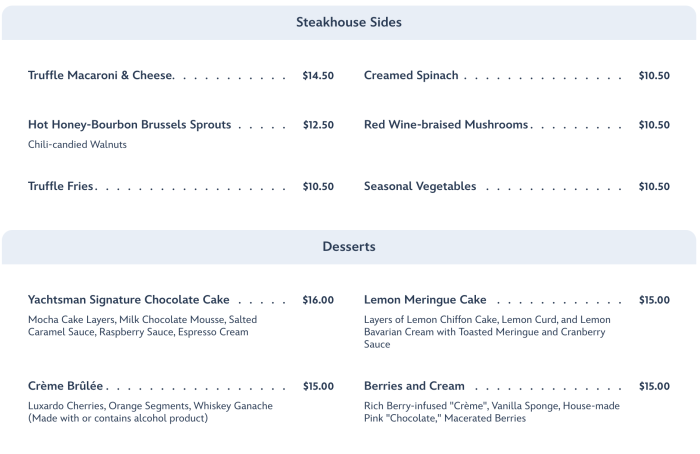Click the Chili-candied Walnuts description
Viewport: 700px width, 454px height.
click(77, 145)
